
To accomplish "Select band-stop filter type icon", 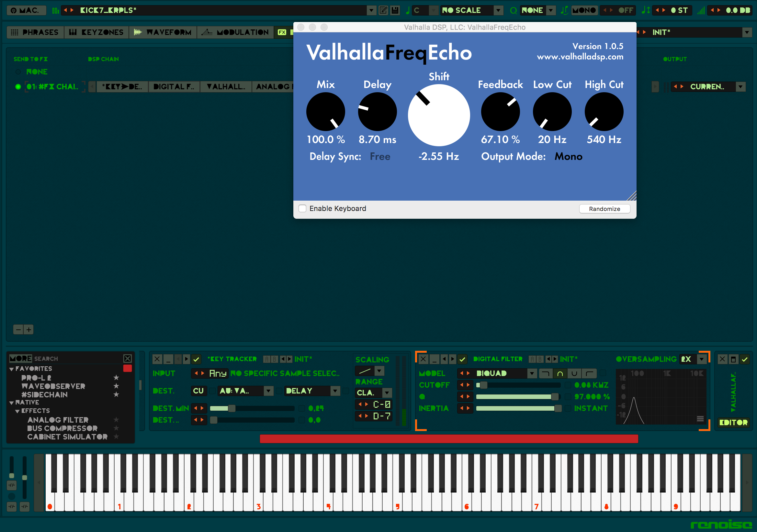I will (574, 373).
